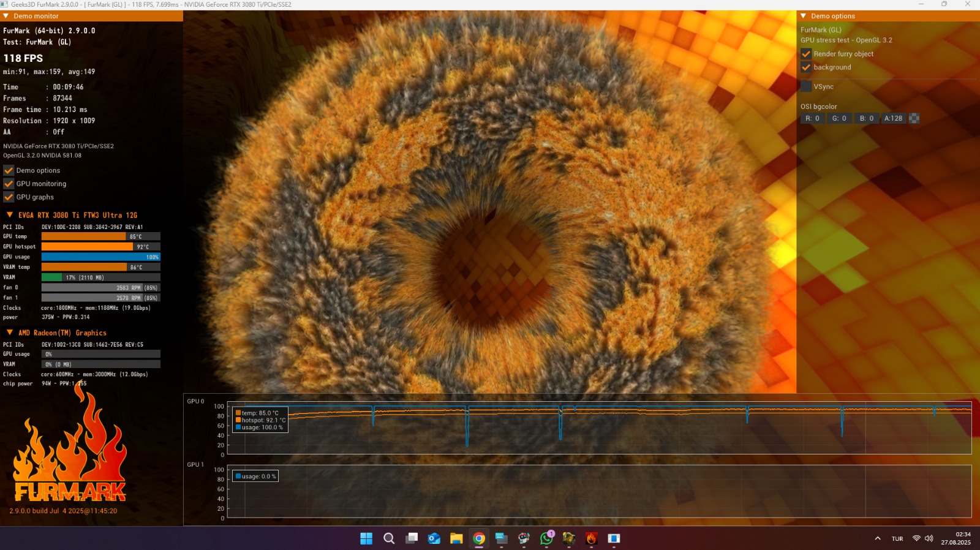Enable the VSync checkbox
980x550 pixels.
coord(806,86)
